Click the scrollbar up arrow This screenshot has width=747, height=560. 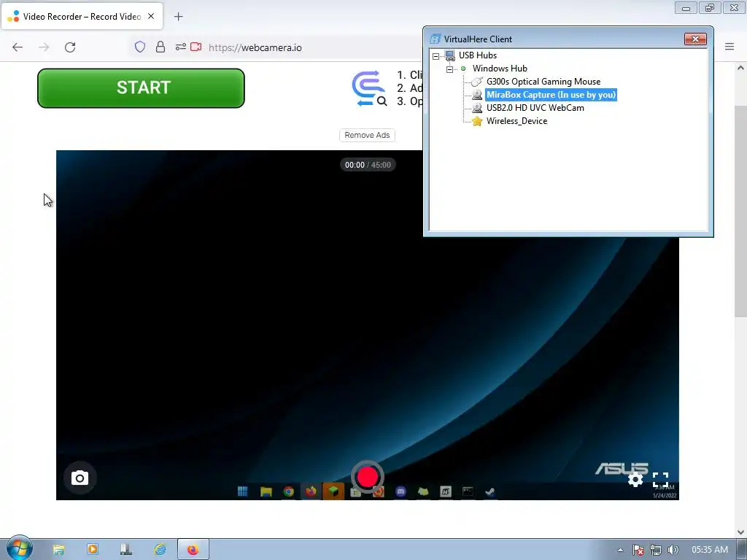(740, 68)
